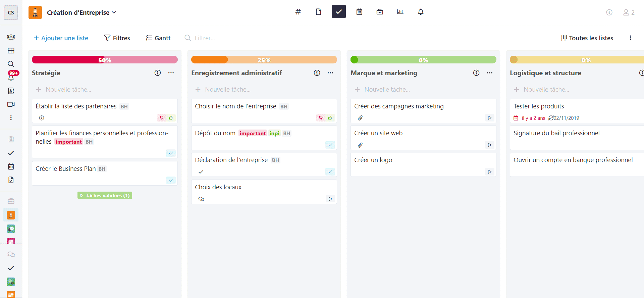The image size is (644, 298).
Task: Open project info icon top right
Action: click(x=609, y=12)
